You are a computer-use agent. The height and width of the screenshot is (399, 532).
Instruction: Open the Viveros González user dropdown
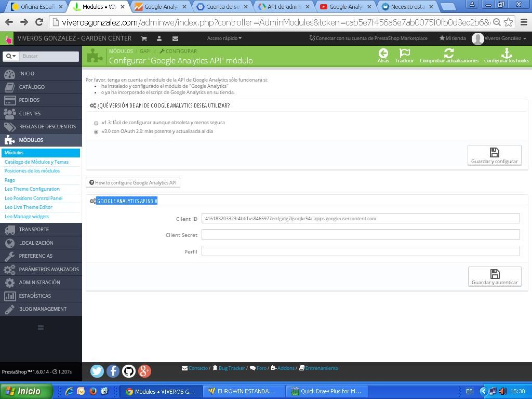[505, 38]
